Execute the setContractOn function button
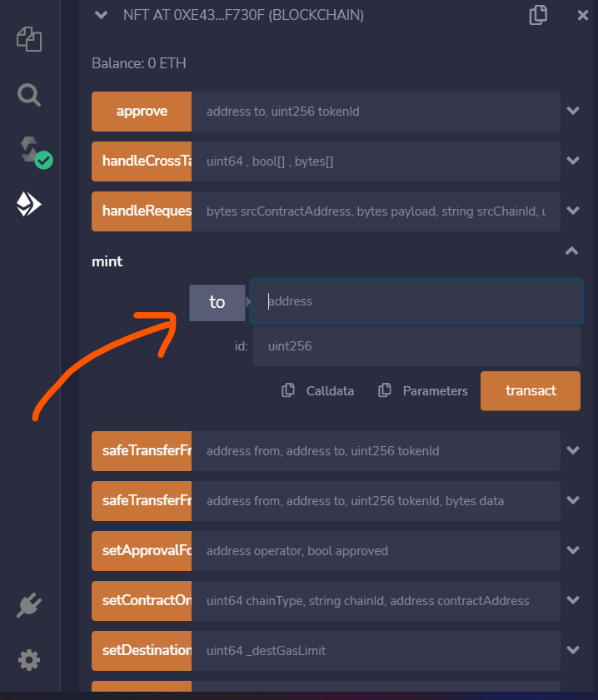The width and height of the screenshot is (598, 700). 141,600
